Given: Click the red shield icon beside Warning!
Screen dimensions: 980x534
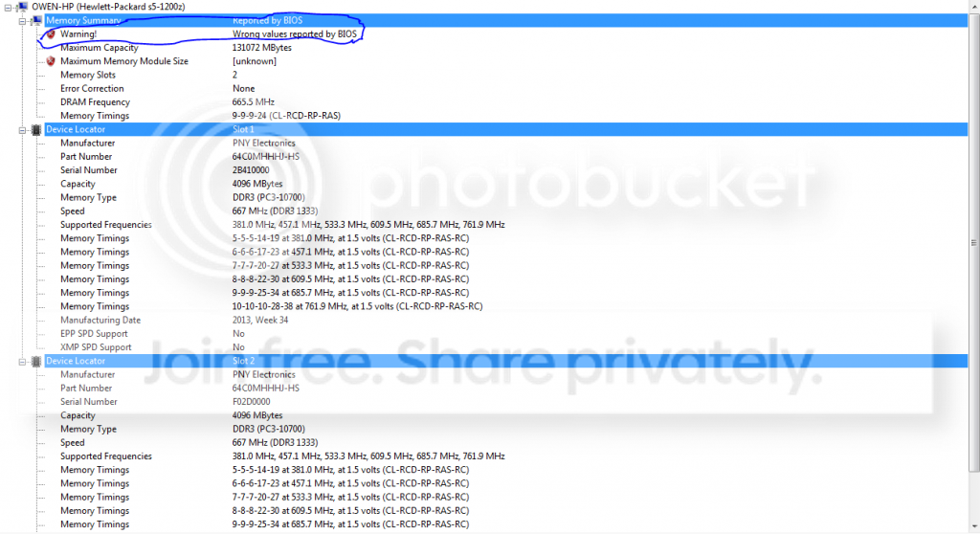Looking at the screenshot, I should tap(51, 34).
